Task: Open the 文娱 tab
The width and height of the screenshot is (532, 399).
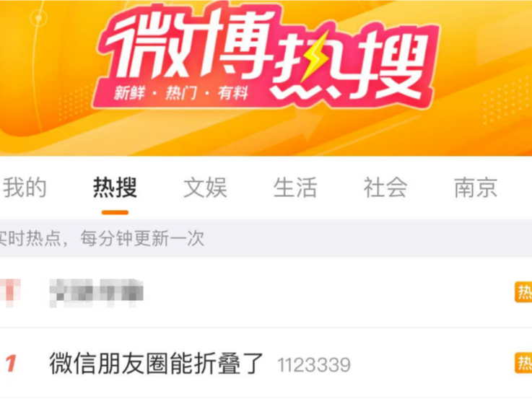Action: point(205,188)
